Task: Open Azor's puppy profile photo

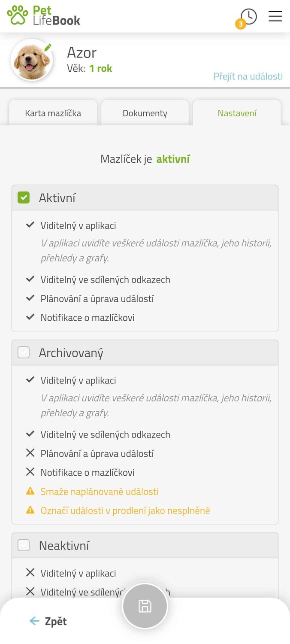Action: coord(32,60)
